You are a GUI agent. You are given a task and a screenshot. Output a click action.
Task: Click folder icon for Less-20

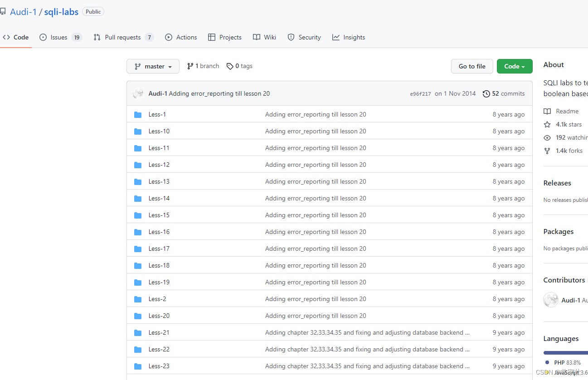pyautogui.click(x=138, y=316)
